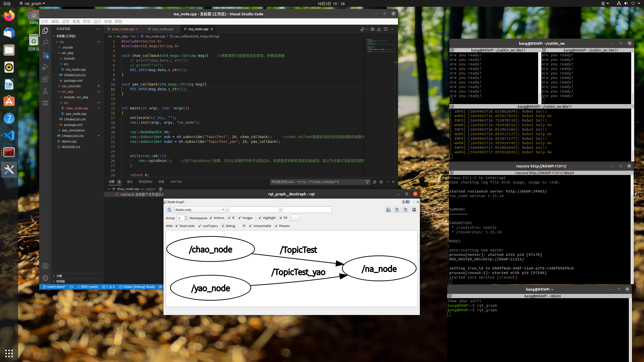Open VS Code Manage gear icon
The width and height of the screenshot is (644, 362).
pyautogui.click(x=45, y=278)
